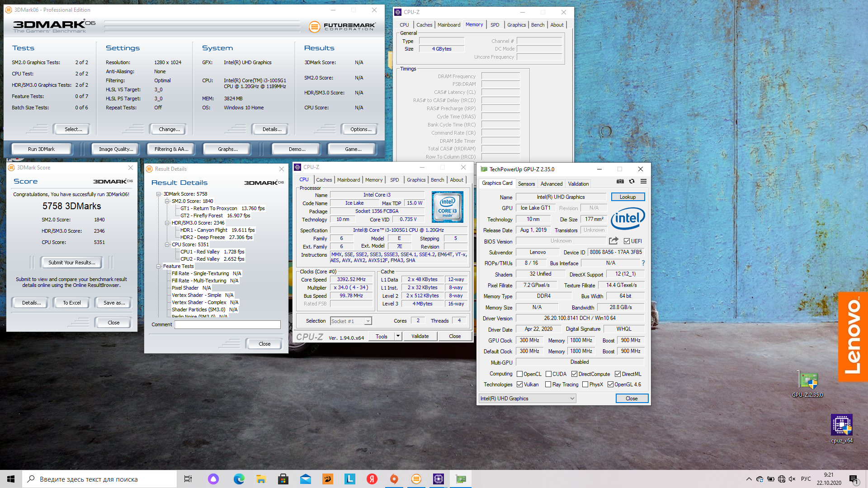Screen dimensions: 868x488
Task: Click the Comment input field
Action: click(227, 324)
